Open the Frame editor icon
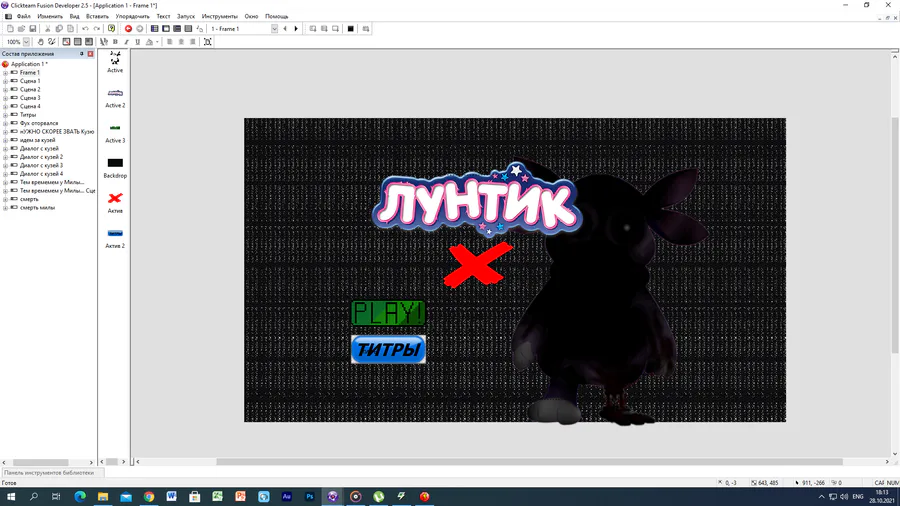The height and width of the screenshot is (506, 900). click(x=166, y=29)
